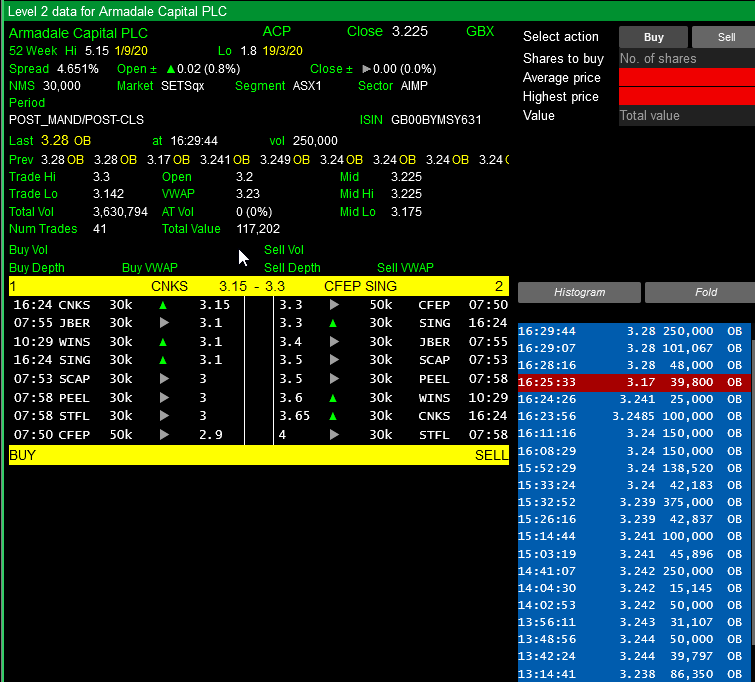Image resolution: width=755 pixels, height=682 pixels.
Task: Click the red Highest price field
Action: (x=687, y=96)
